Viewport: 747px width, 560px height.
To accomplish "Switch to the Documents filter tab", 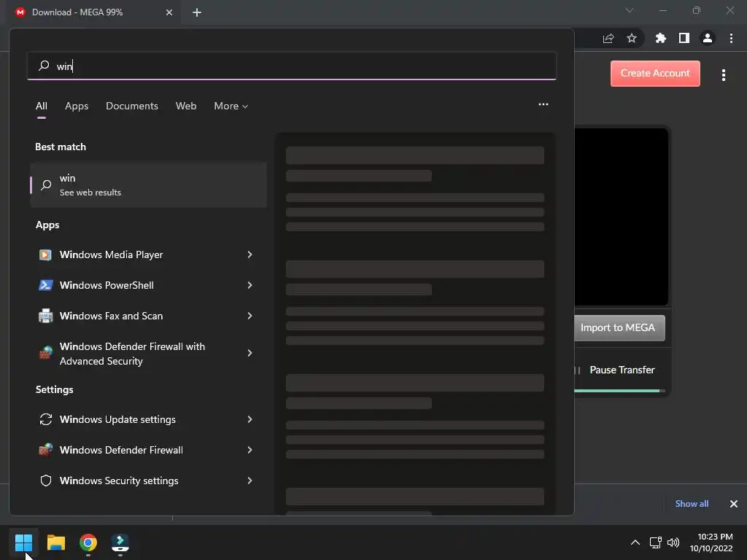I will [132, 106].
